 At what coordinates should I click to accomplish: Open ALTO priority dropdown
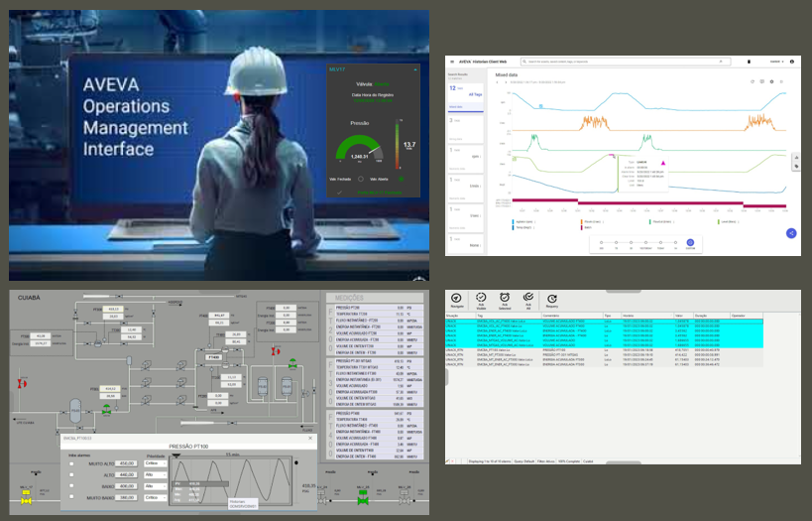click(x=156, y=474)
